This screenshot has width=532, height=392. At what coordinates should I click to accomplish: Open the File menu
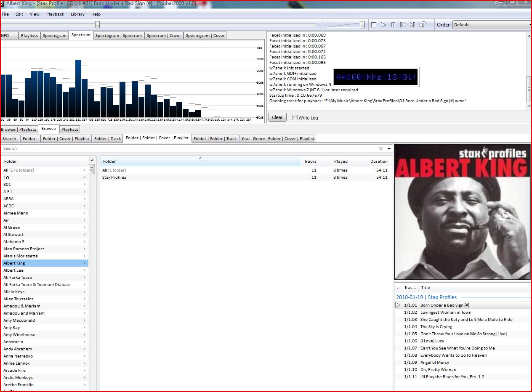click(x=5, y=14)
